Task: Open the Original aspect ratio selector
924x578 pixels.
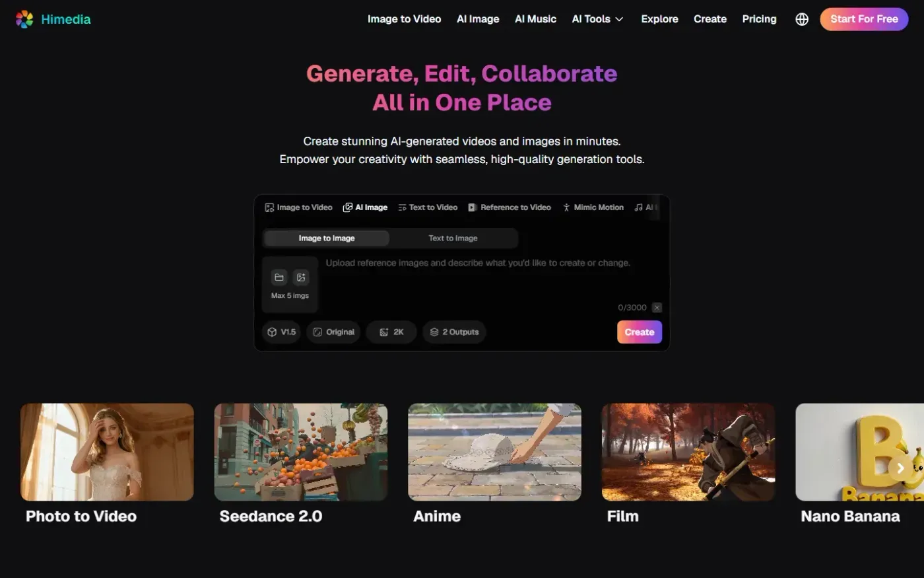Action: [333, 332]
